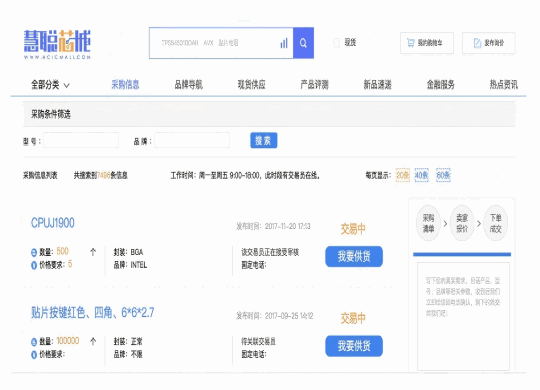Focus the main search box
The height and width of the screenshot is (390, 540).
coord(221,43)
